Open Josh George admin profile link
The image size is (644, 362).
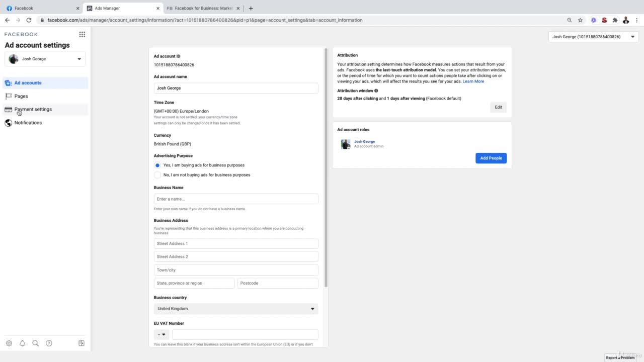pos(364,142)
